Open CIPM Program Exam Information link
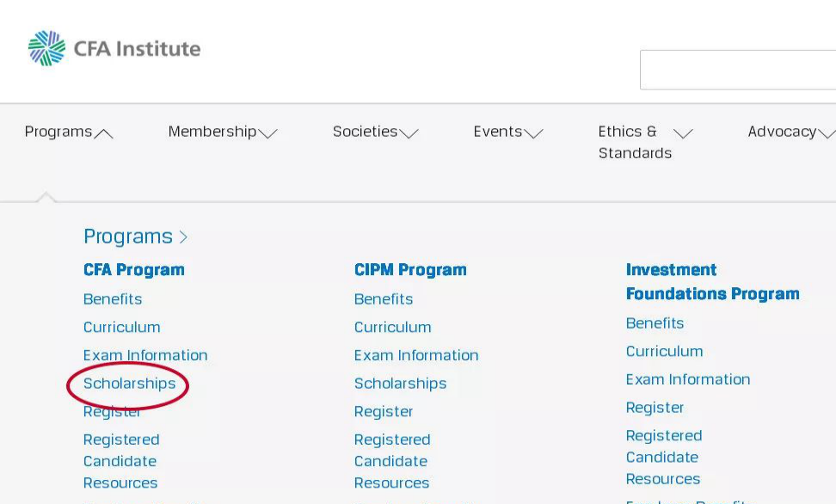Image resolution: width=836 pixels, height=504 pixels. click(416, 355)
